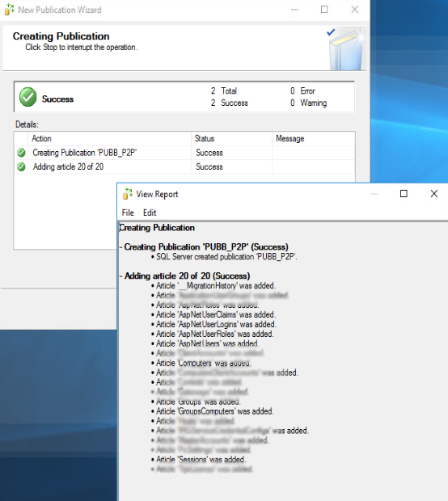Click green check beside Adding article 20 of 20

pyautogui.click(x=21, y=166)
